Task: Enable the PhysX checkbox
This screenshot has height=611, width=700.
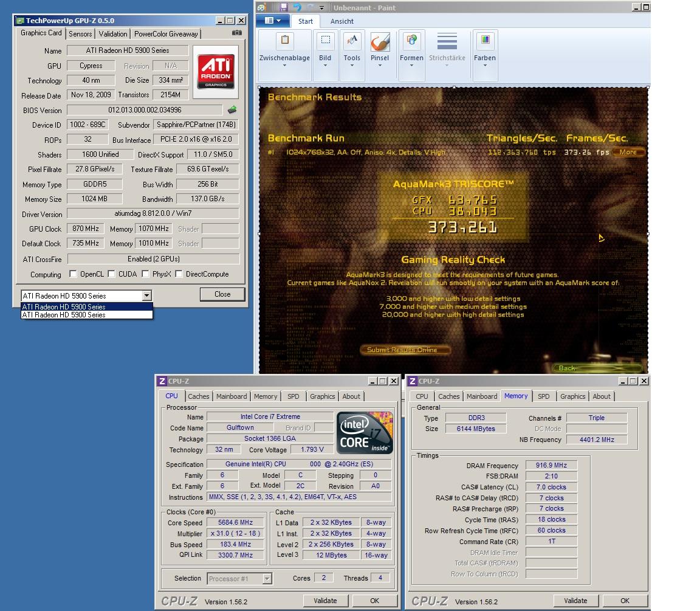Action: point(145,274)
